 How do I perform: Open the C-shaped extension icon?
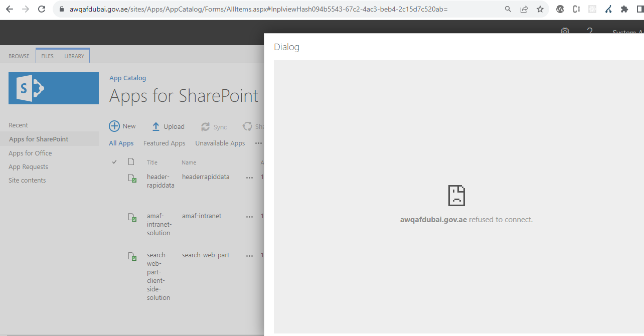[576, 9]
